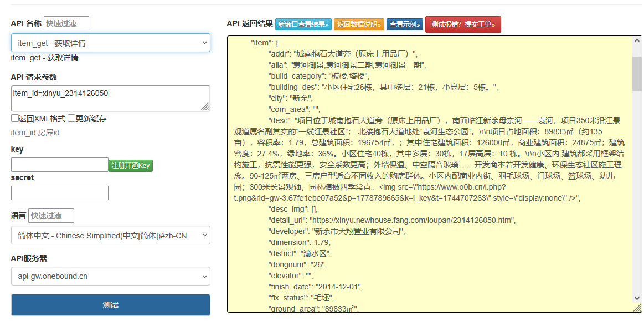Click the orange 返回数据说明 button
The height and width of the screenshot is (326, 644).
(359, 24)
